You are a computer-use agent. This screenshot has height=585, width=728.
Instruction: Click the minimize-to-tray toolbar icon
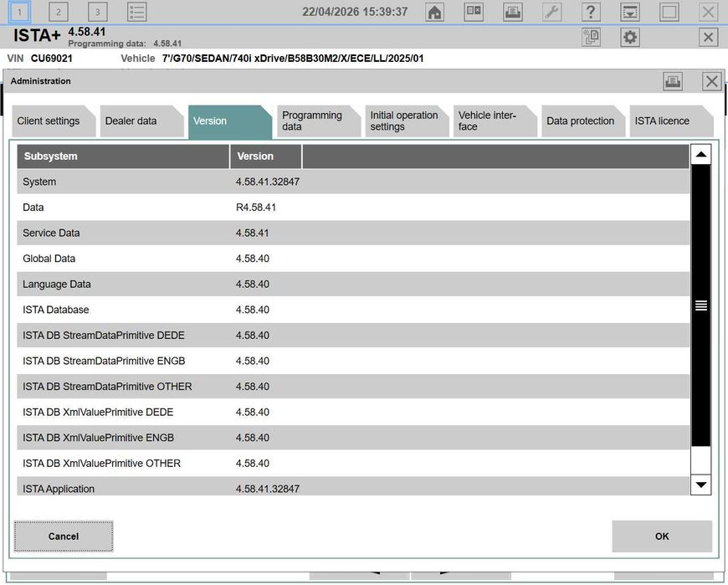click(630, 12)
